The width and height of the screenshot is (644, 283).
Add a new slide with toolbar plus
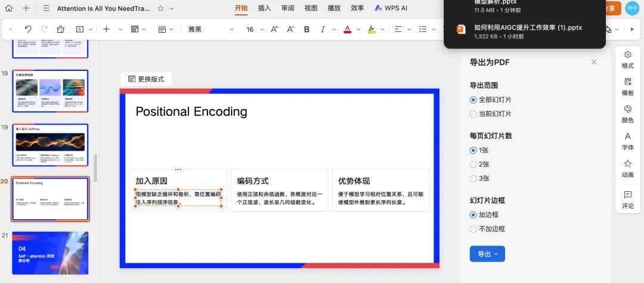point(106,29)
